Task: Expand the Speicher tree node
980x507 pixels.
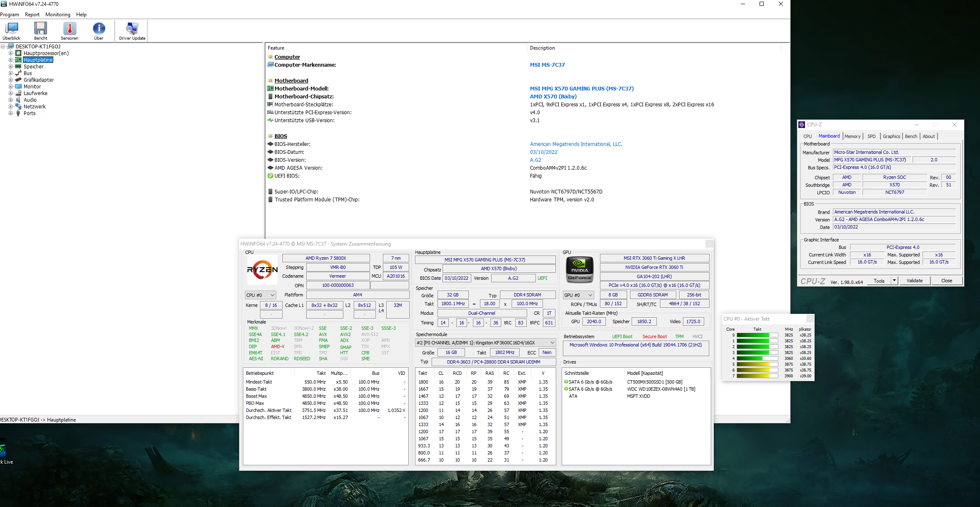Action: [11, 67]
